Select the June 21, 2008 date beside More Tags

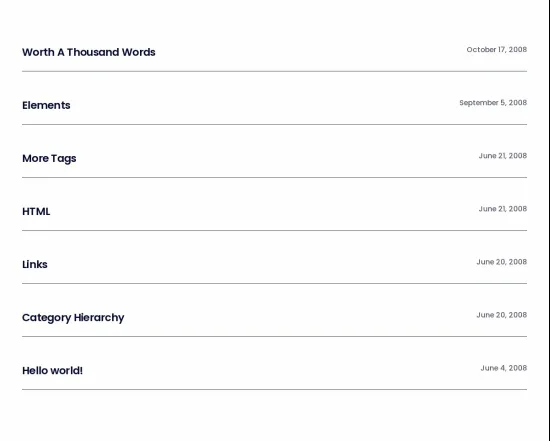(503, 156)
